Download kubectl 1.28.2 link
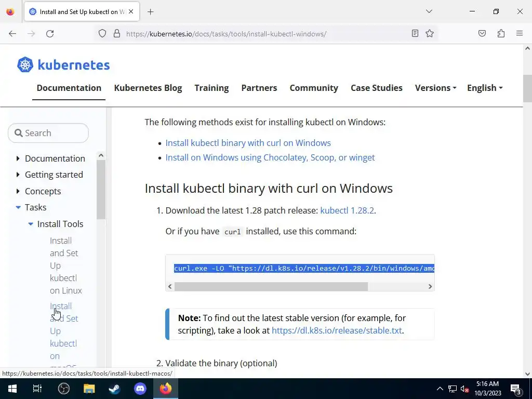The width and height of the screenshot is (532, 399). click(347, 210)
